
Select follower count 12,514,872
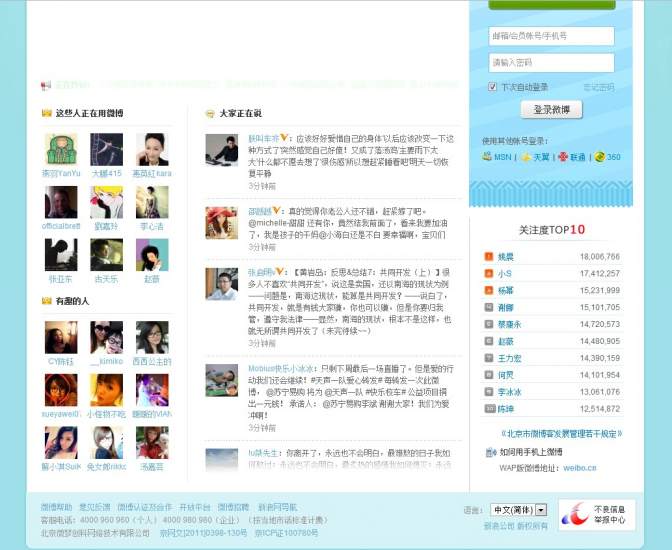(600, 409)
